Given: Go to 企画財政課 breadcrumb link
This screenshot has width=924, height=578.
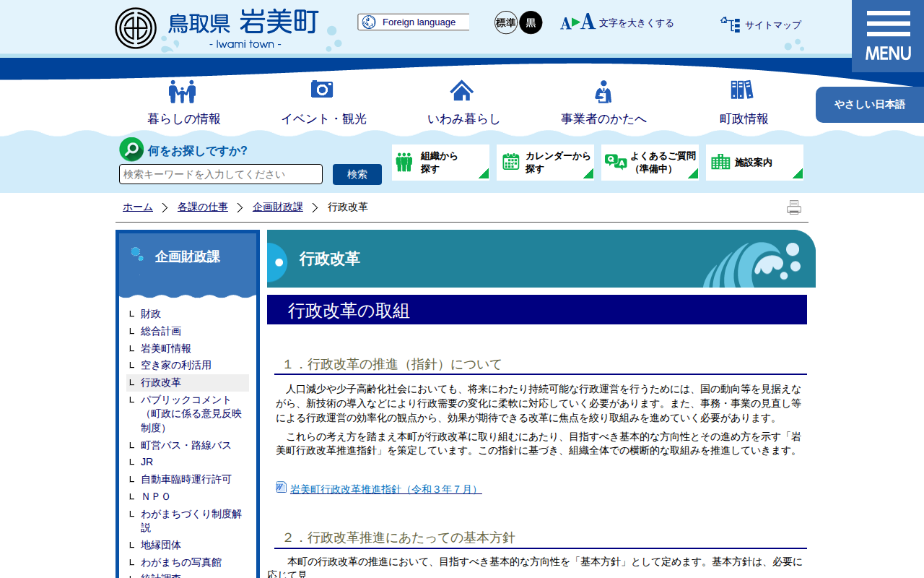Looking at the screenshot, I should (278, 207).
